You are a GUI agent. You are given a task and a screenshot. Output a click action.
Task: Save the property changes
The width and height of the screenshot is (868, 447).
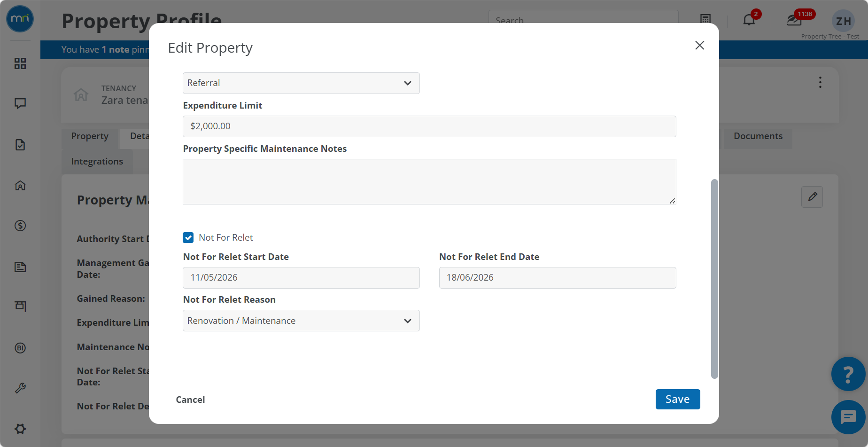click(x=678, y=400)
